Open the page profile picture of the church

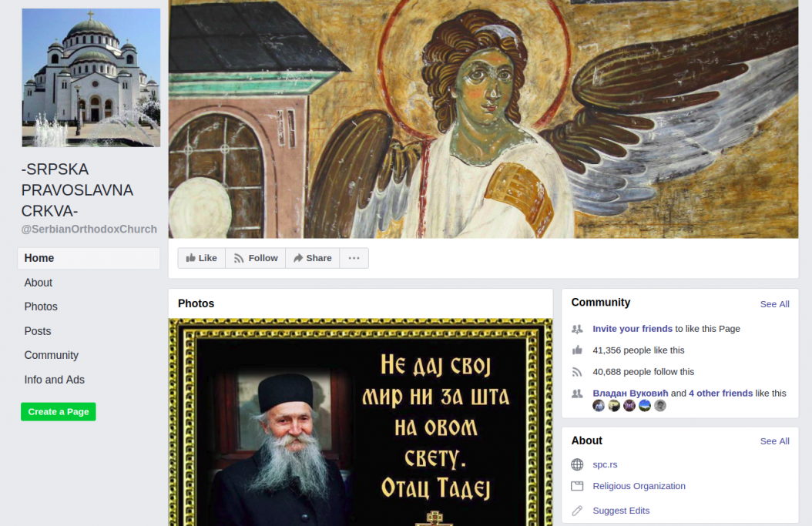click(91, 78)
